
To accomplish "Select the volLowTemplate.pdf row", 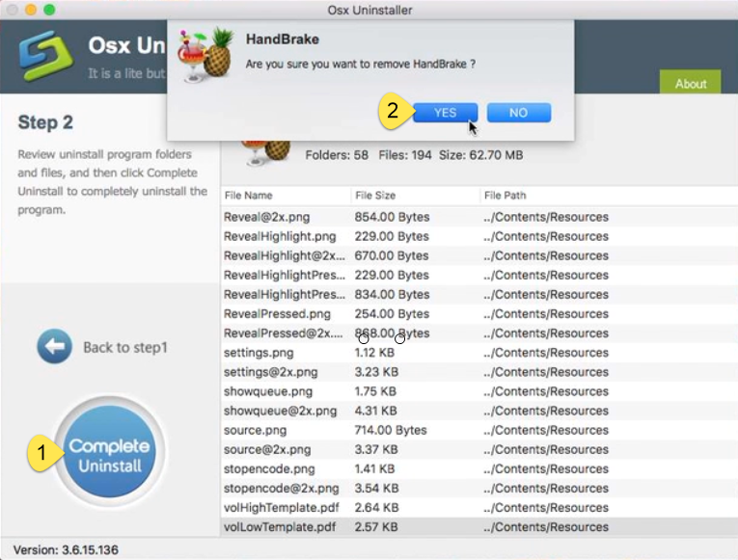I will click(x=278, y=527).
